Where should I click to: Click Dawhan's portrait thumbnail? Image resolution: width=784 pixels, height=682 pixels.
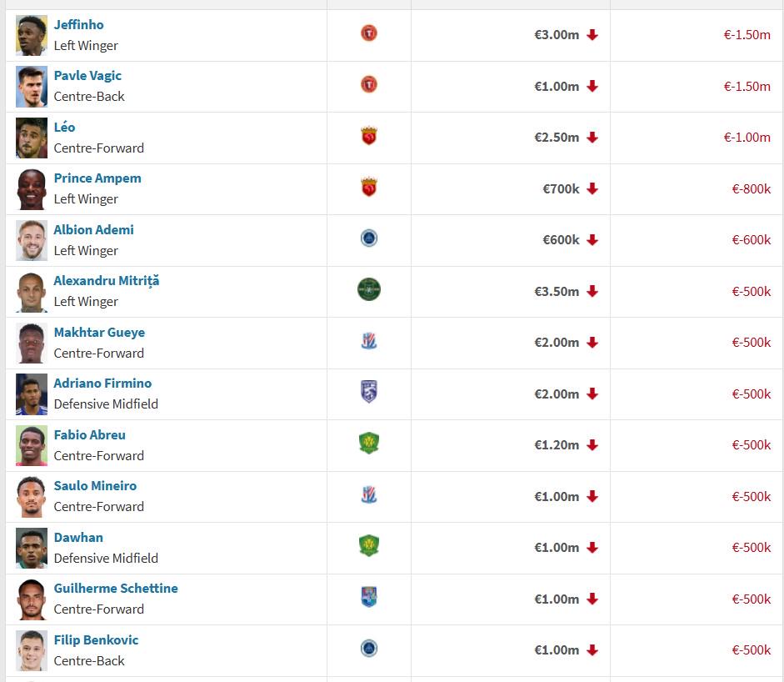click(32, 548)
